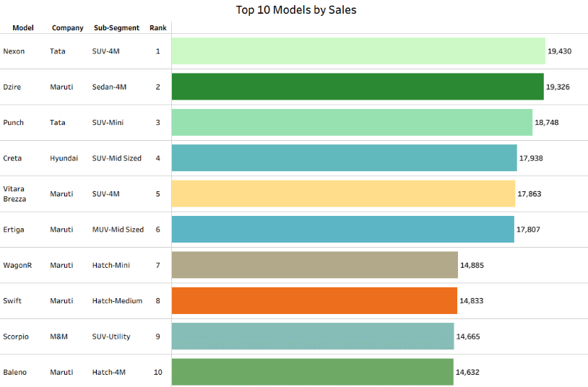The height and width of the screenshot is (387, 588).
Task: Click the tan WagonR bar
Action: click(315, 265)
